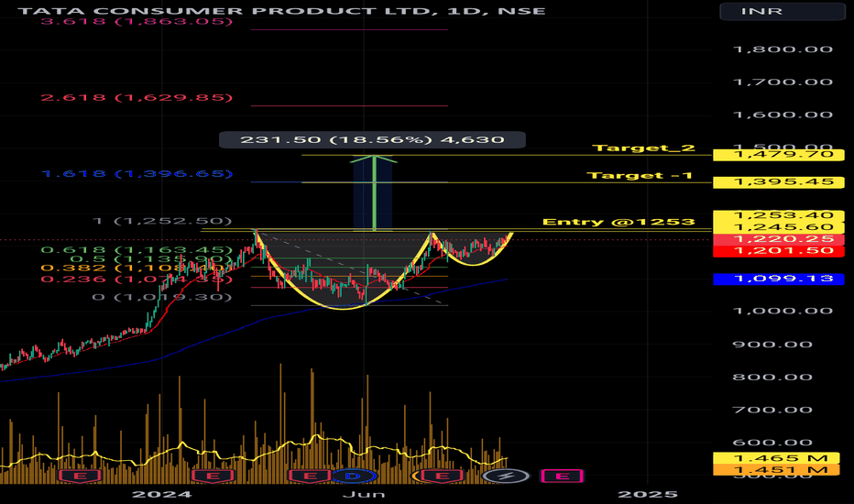This screenshot has height=504, width=854.
Task: Click the orange 1.451 M volume label
Action: 775,470
